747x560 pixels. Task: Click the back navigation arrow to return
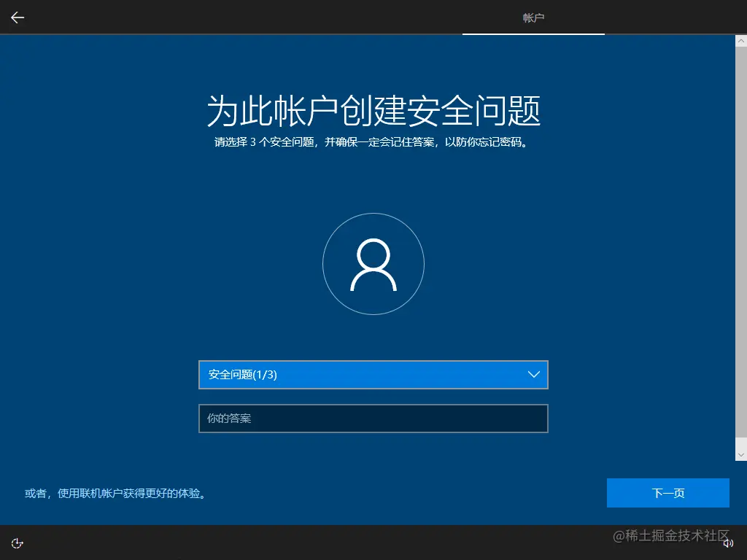click(x=16, y=17)
